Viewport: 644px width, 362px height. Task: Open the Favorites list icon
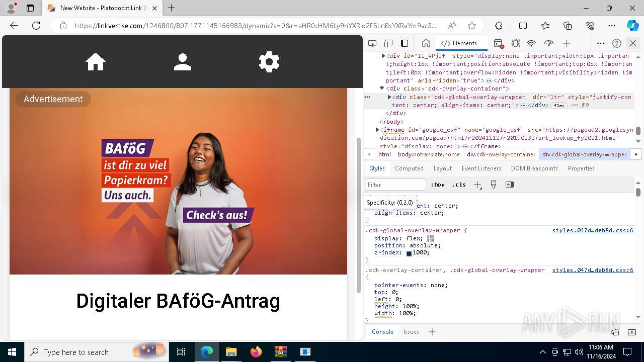(545, 26)
